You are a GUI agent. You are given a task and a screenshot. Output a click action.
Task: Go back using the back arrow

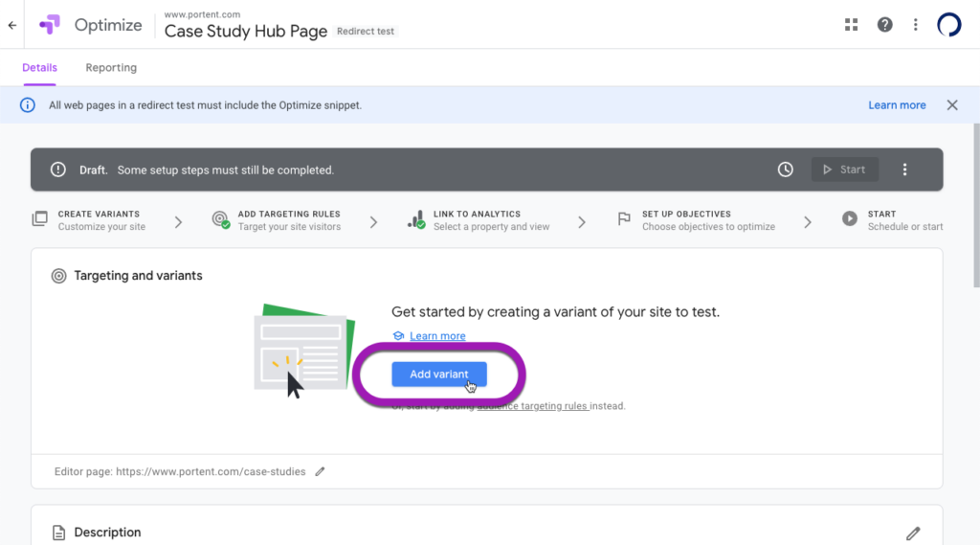point(11,25)
